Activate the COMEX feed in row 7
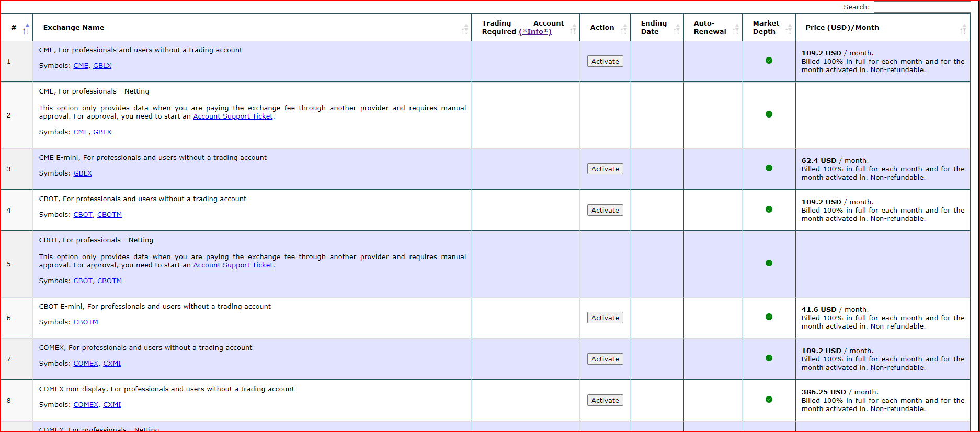The height and width of the screenshot is (432, 980). click(x=605, y=359)
